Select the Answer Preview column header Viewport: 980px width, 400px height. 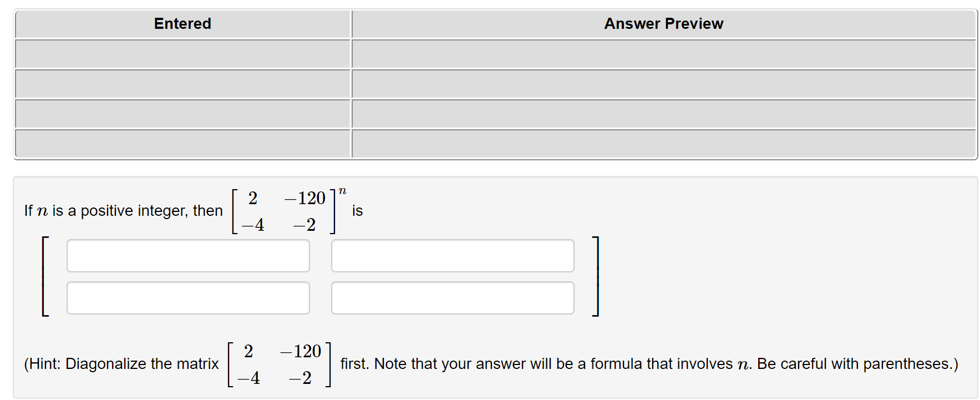(x=663, y=23)
